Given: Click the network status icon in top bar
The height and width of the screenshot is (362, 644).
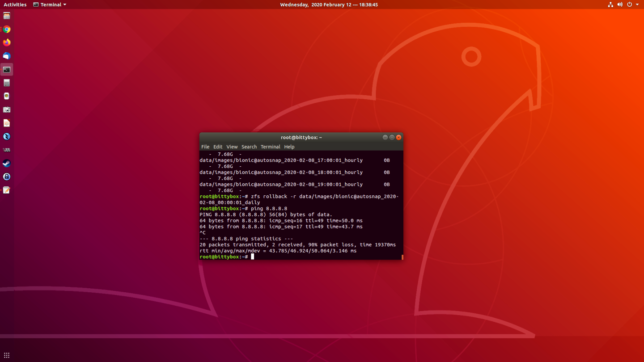Looking at the screenshot, I should click(610, 4).
